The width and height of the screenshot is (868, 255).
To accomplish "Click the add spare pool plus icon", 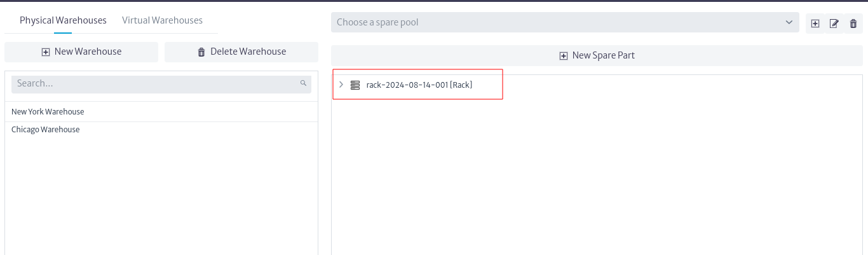I will (x=815, y=24).
